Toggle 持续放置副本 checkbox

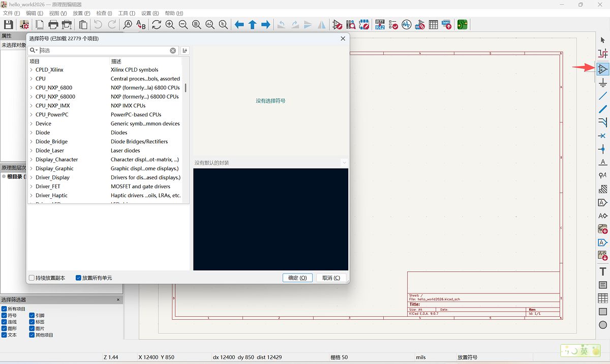pos(32,278)
